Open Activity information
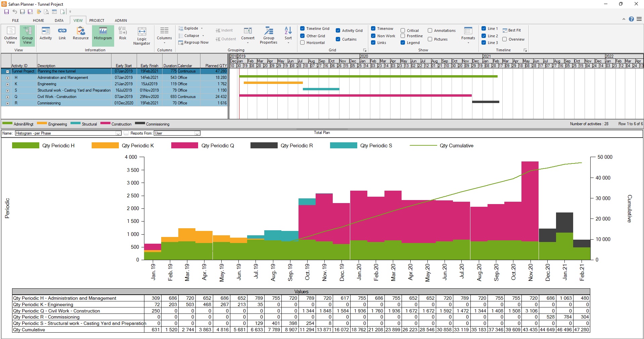Screen dimensions: 644x339 pyautogui.click(x=46, y=34)
